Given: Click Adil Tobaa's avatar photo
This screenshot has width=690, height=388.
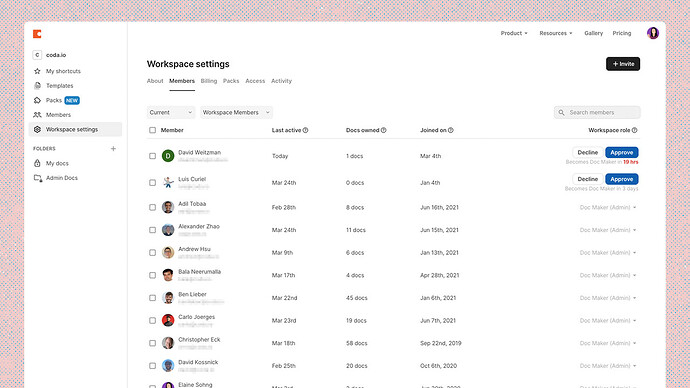Looking at the screenshot, I should 168,207.
